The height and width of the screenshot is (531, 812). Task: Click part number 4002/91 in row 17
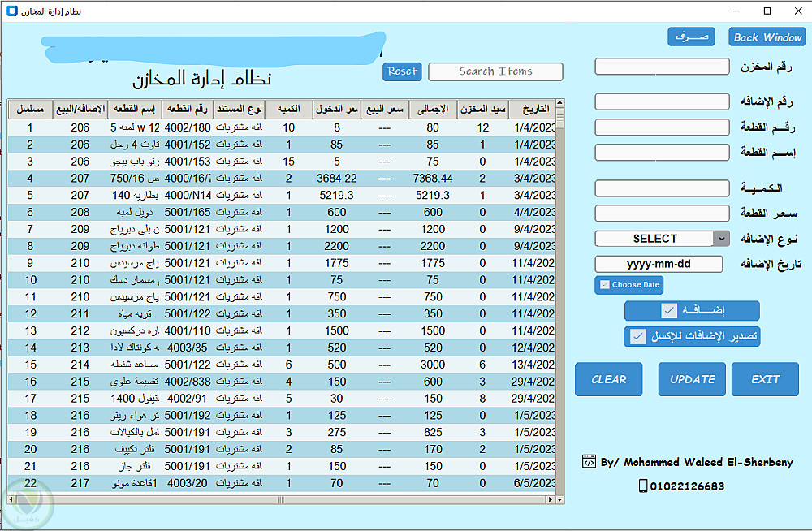click(x=187, y=399)
